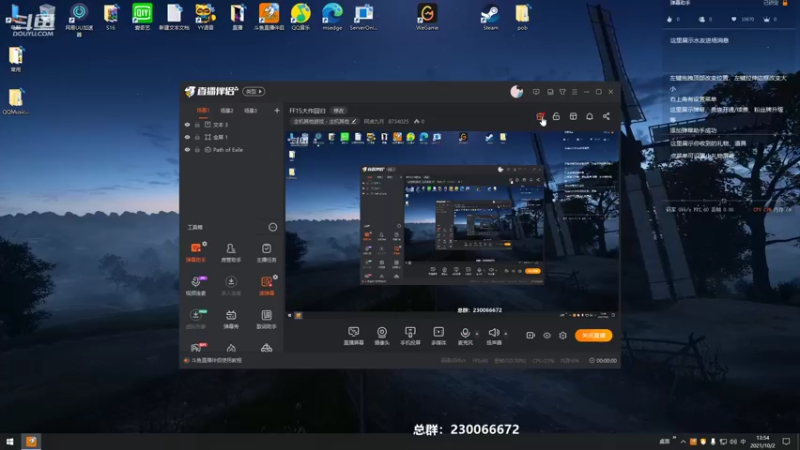Open the 弹幕秀 danmaku show tool
This screenshot has height=450, width=800.
(x=231, y=318)
